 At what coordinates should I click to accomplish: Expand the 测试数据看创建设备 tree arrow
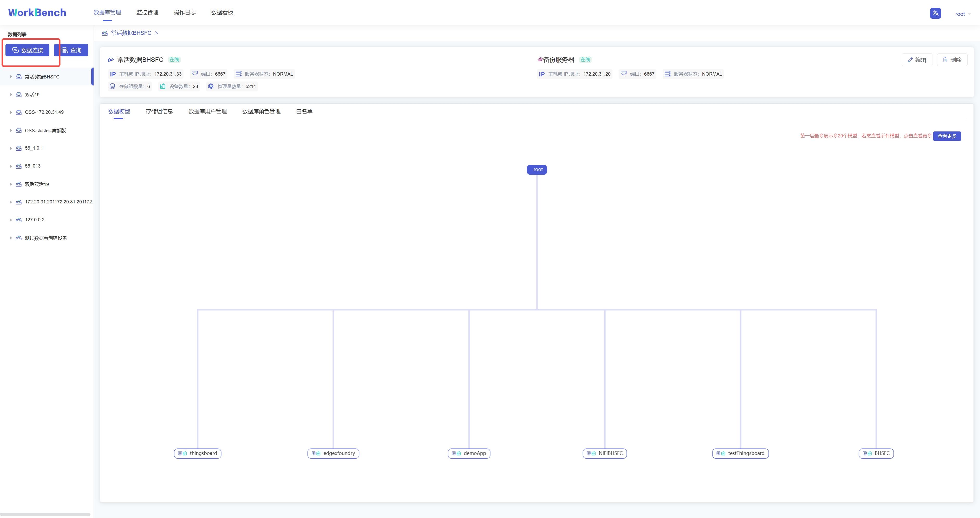(11, 238)
